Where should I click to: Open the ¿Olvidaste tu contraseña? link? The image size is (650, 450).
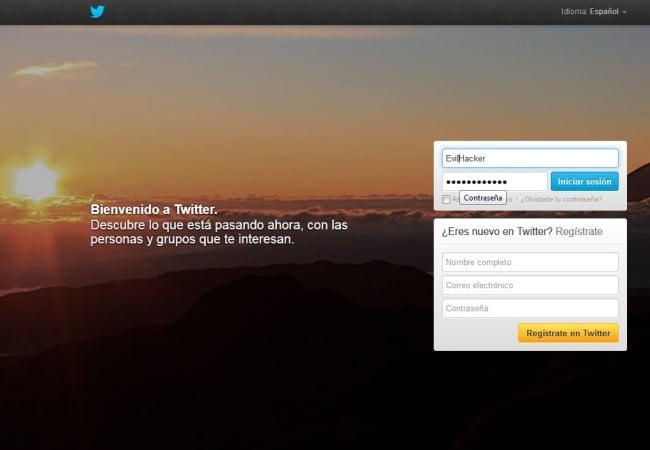(562, 199)
